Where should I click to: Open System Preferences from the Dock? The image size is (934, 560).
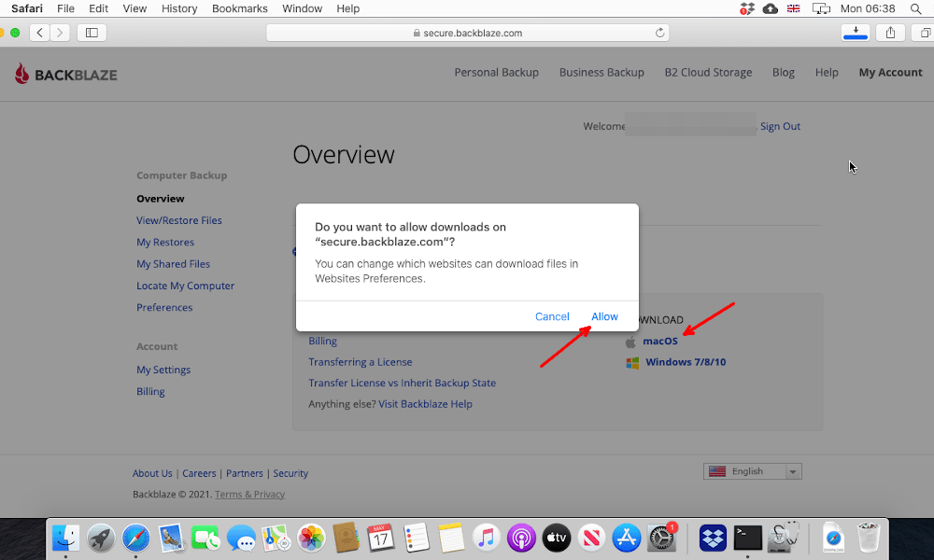click(661, 538)
